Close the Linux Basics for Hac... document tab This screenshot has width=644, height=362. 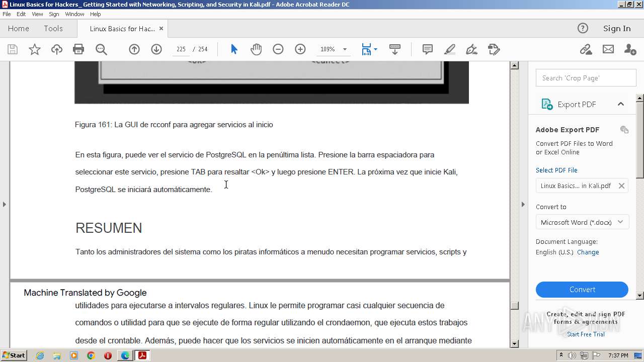point(161,29)
